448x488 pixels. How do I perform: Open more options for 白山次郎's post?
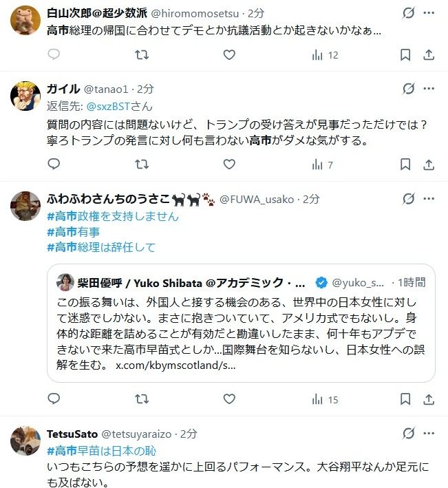(429, 13)
